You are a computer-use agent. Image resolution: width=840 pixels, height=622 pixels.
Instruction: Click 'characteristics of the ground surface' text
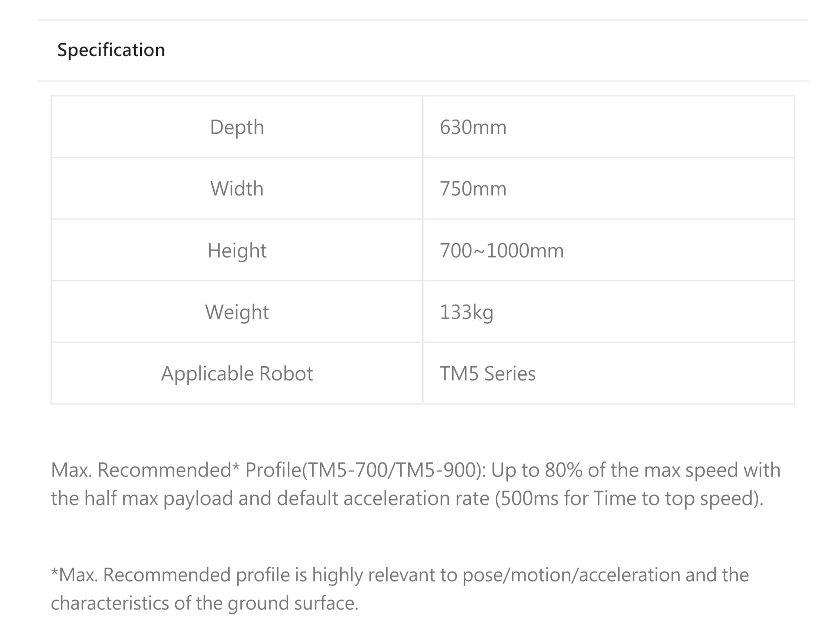click(204, 603)
